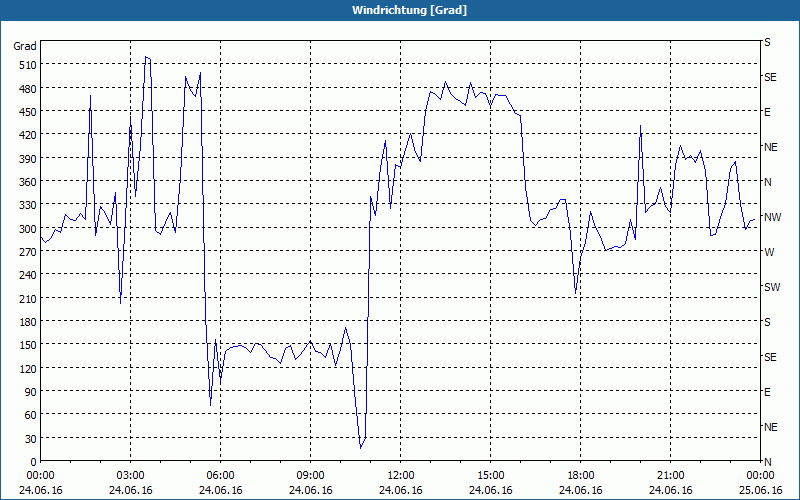This screenshot has height=500, width=800.
Task: Click the 24.06.16 date under 12:00
Action: [x=401, y=490]
